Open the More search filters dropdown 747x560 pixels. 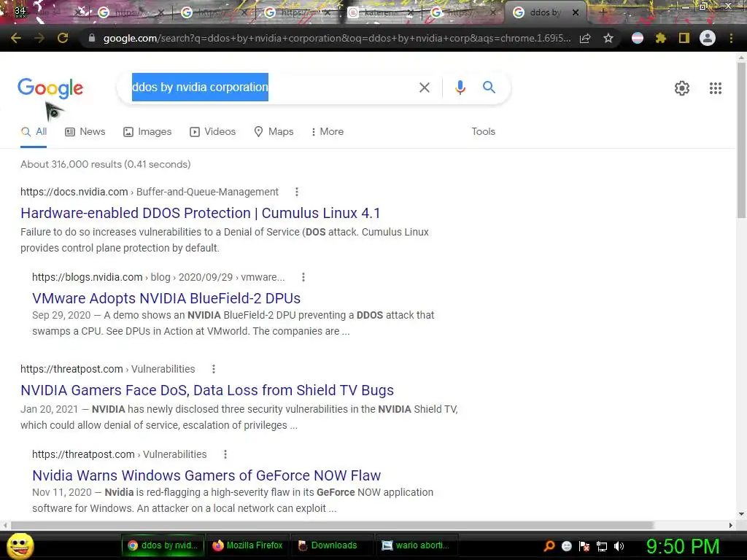pos(328,131)
